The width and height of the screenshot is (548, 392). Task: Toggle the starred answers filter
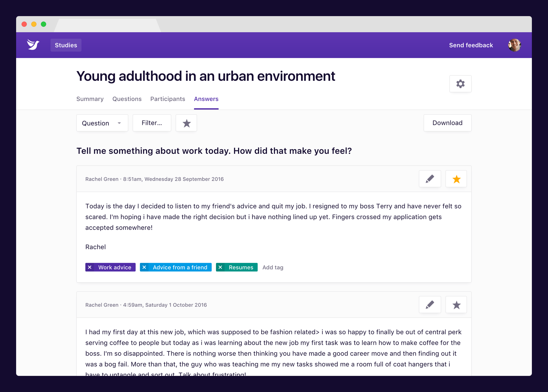click(x=186, y=123)
